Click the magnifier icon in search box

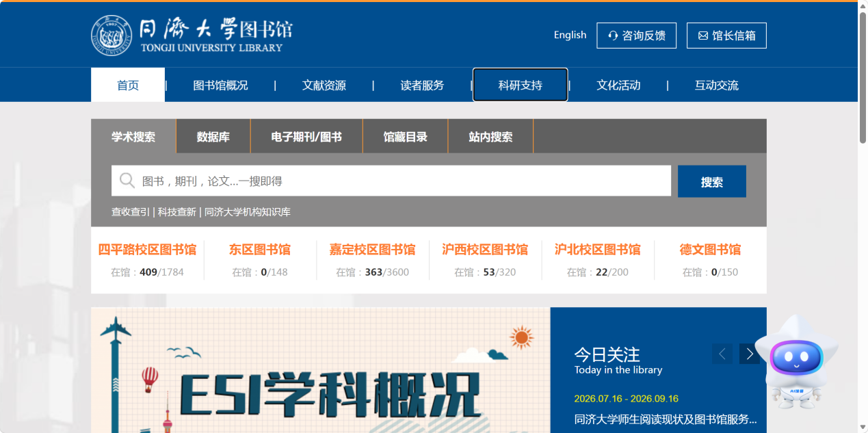coord(127,181)
